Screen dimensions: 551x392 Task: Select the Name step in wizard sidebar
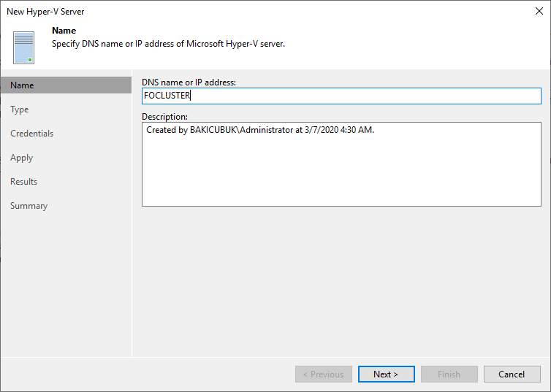(66, 85)
